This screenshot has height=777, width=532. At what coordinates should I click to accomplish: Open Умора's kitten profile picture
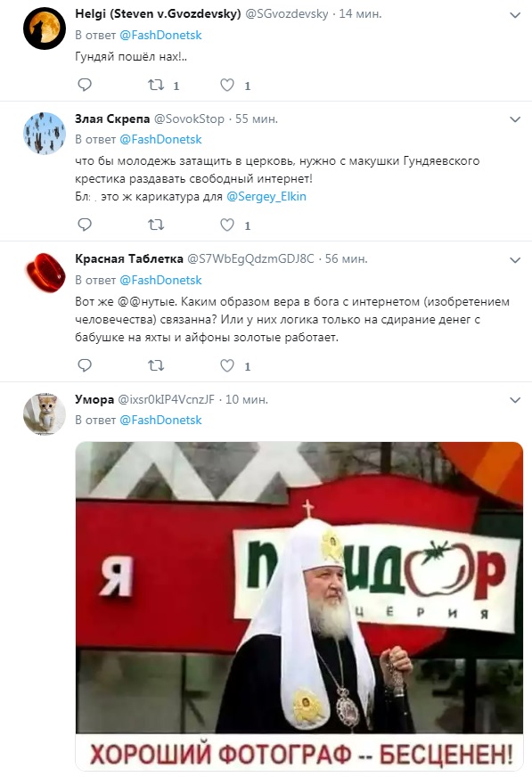point(45,414)
